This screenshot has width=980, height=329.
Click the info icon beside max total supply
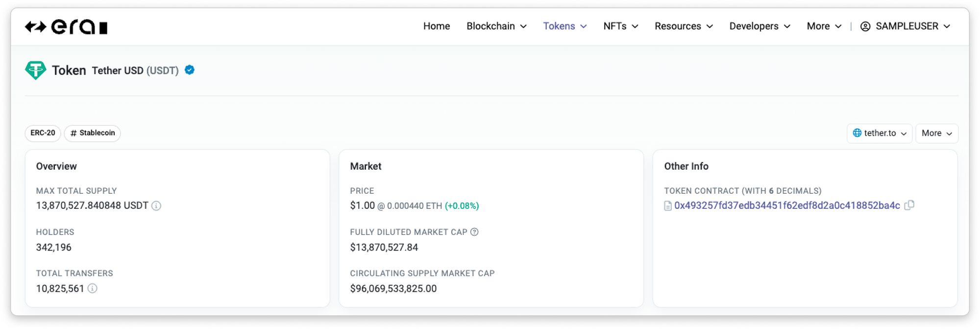point(156,206)
